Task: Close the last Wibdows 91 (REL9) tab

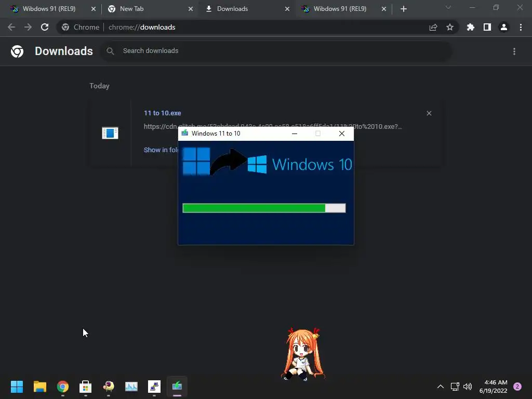Action: pyautogui.click(x=384, y=9)
